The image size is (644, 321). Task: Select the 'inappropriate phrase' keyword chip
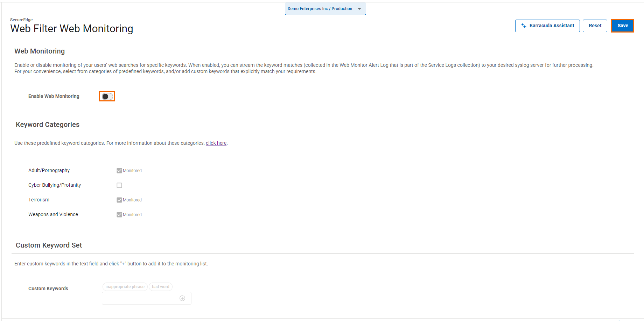pyautogui.click(x=125, y=287)
